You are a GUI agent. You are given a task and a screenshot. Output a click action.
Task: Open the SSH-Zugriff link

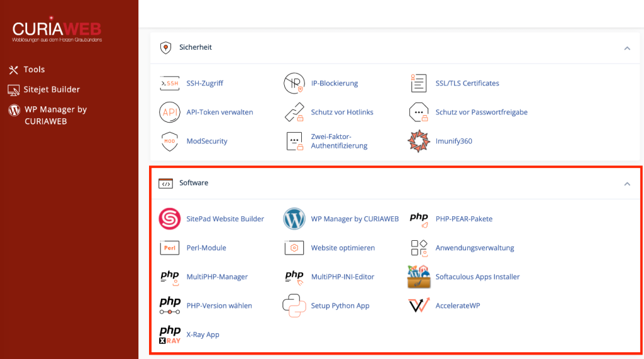point(204,84)
